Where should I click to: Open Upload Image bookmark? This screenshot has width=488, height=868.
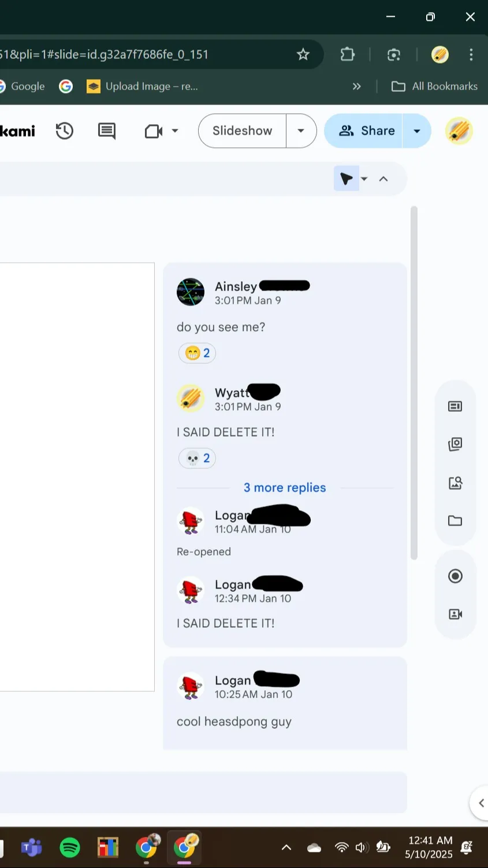tap(142, 86)
